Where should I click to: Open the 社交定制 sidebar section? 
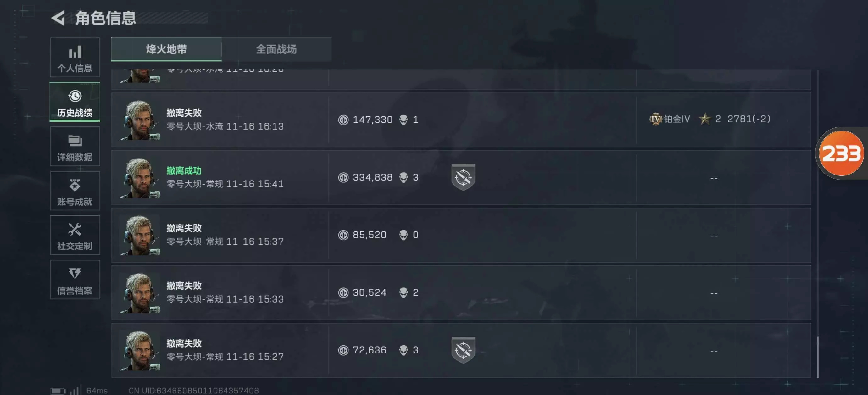[75, 236]
